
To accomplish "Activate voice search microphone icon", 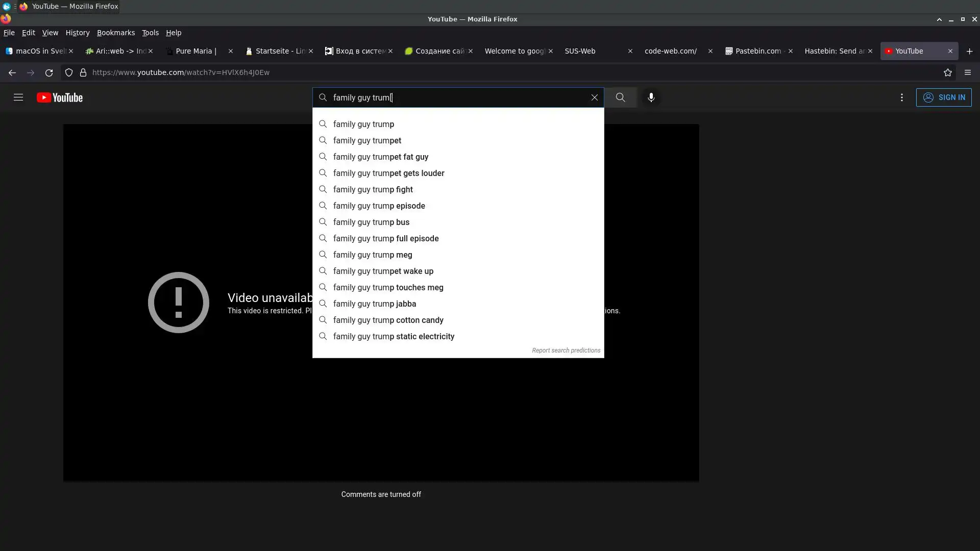I will 651,97.
